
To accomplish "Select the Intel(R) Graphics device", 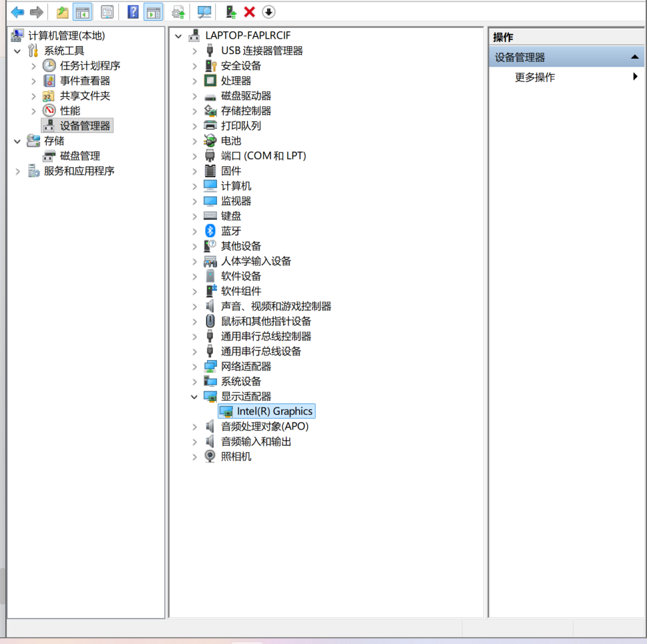I will [274, 412].
